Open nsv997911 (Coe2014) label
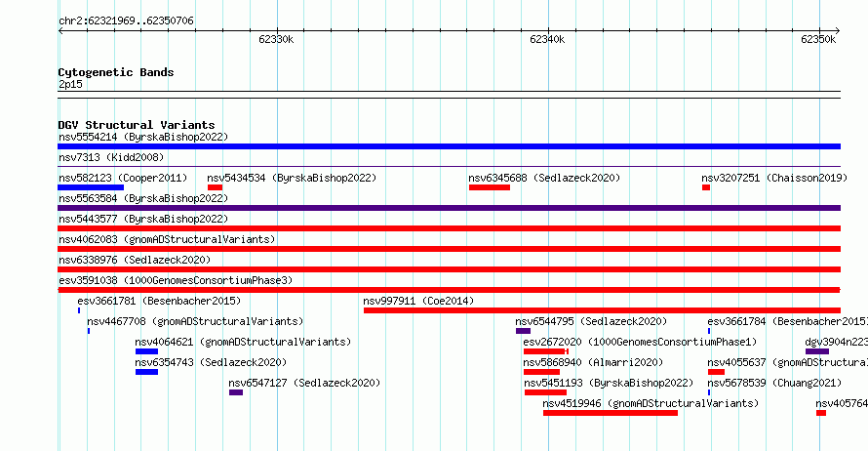The width and height of the screenshot is (868, 451). pos(418,301)
